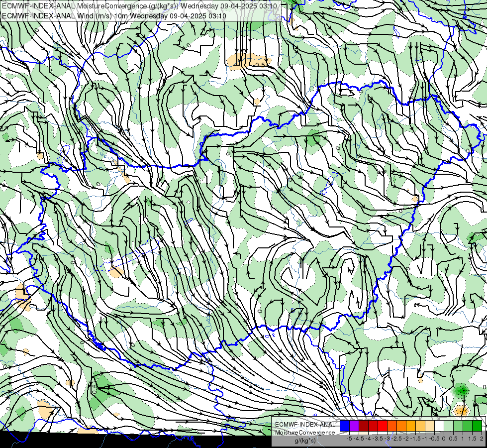Click the dark green swatch between 1.5 and 2

(477, 426)
